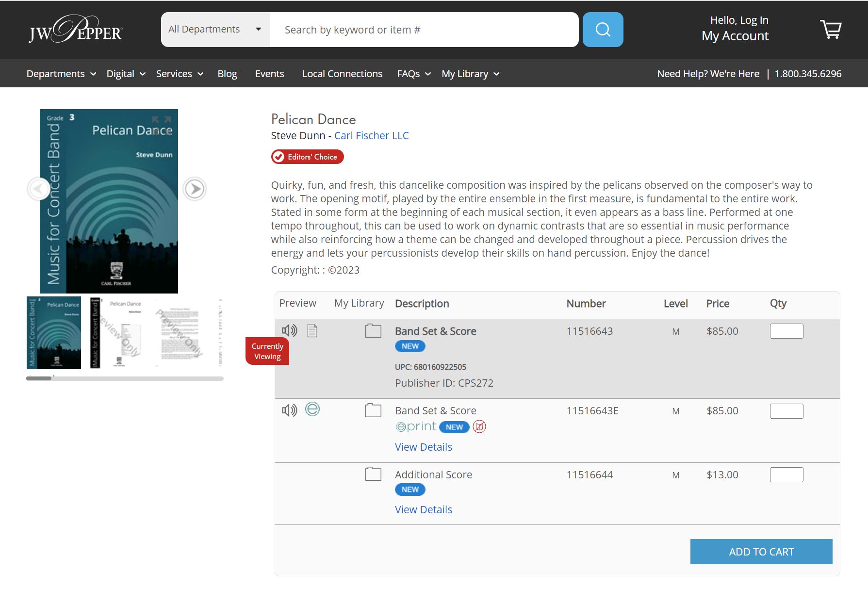Screen dimensions: 868x604
Task: Click the thumbnail strip scrollbar handle
Action: coord(39,378)
